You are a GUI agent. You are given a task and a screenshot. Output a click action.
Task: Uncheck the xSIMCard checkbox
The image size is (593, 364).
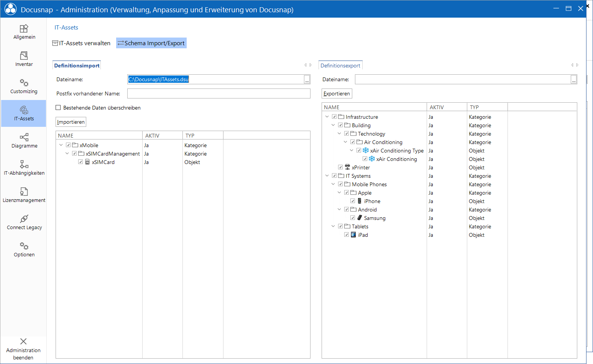coord(80,162)
